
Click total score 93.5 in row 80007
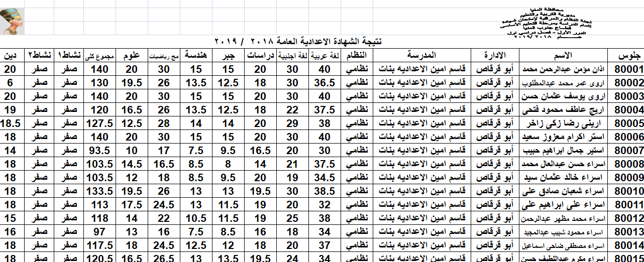click(x=100, y=150)
